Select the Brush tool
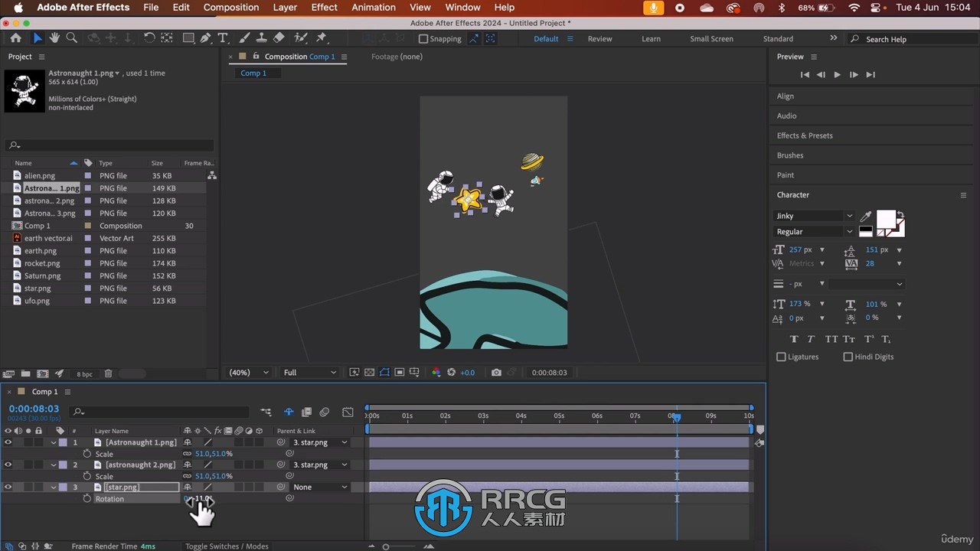This screenshot has height=551, width=980. coord(244,38)
